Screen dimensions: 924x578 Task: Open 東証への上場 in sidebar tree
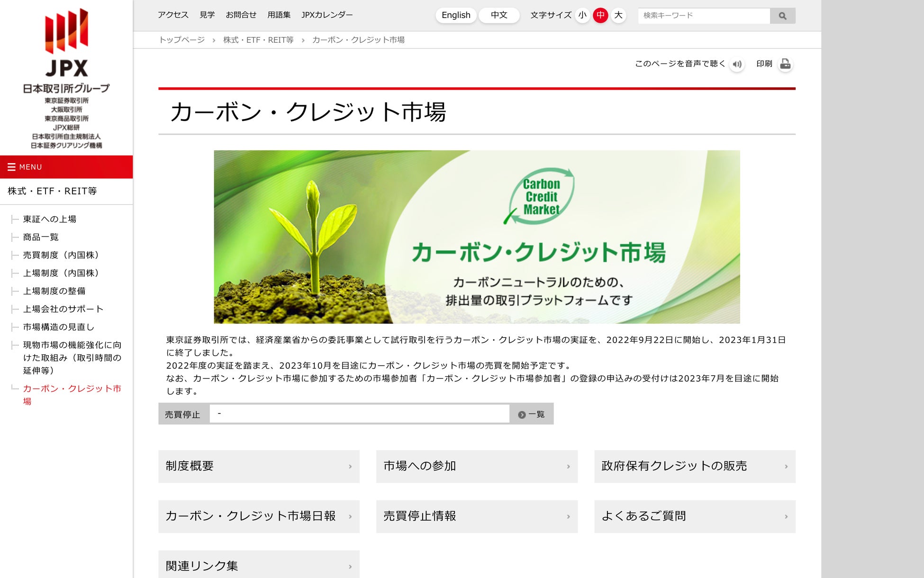coord(50,219)
